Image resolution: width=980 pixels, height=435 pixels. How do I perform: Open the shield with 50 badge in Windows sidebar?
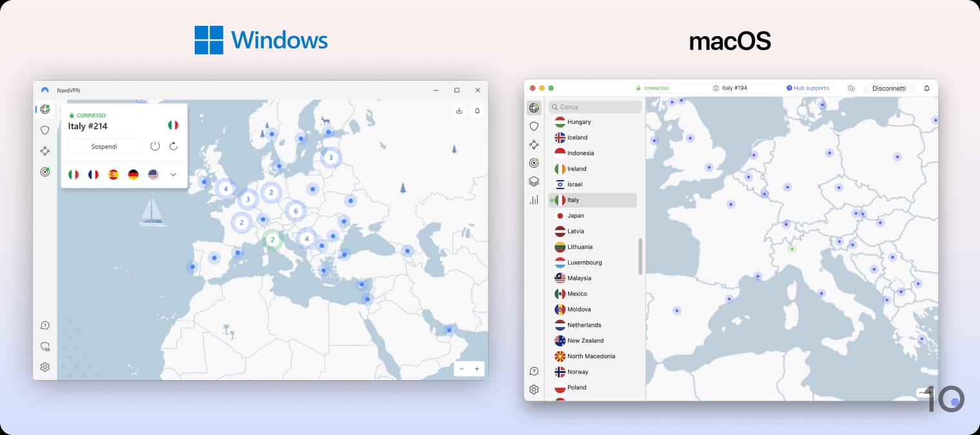(44, 347)
